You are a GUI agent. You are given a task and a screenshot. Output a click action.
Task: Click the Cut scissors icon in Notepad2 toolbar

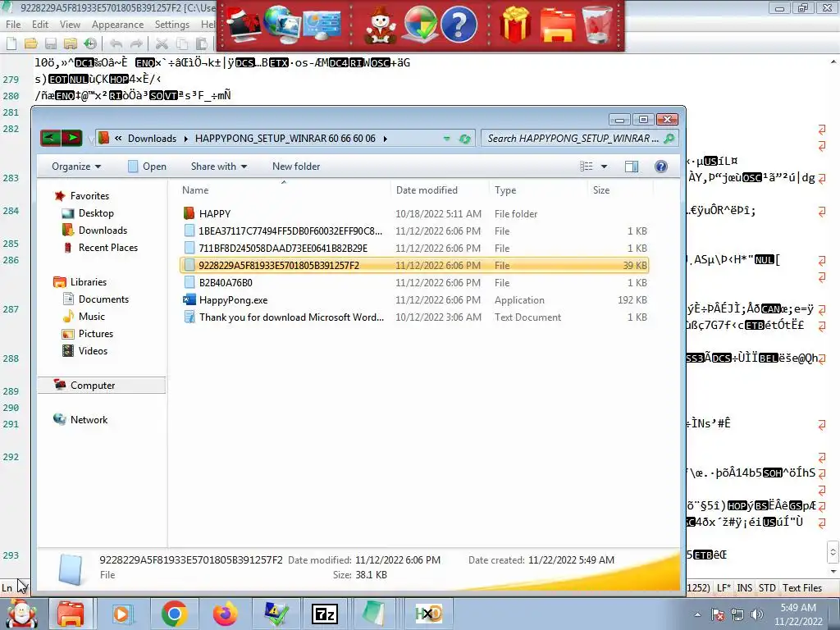click(162, 43)
